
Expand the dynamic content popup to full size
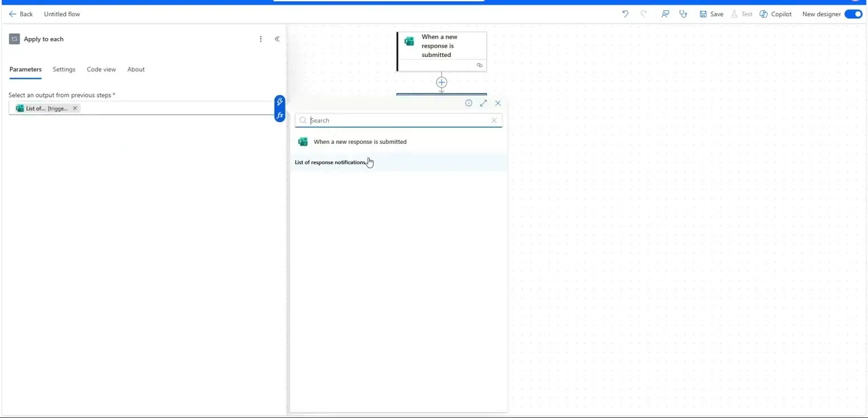click(484, 103)
